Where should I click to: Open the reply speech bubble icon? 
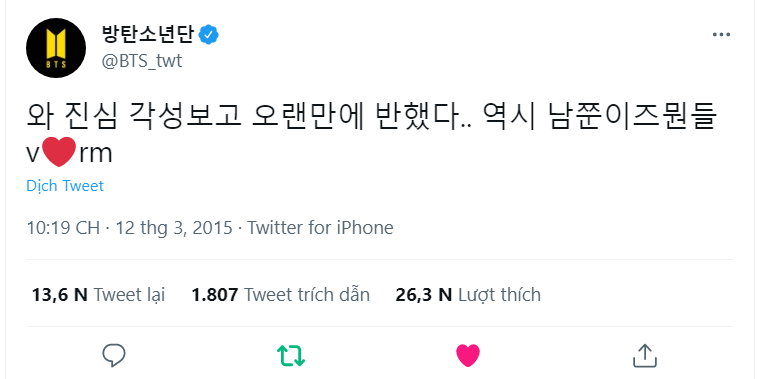pyautogui.click(x=114, y=355)
